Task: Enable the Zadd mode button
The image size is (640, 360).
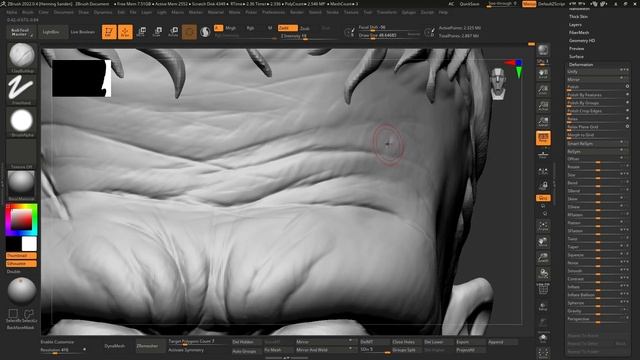Action: (287, 28)
